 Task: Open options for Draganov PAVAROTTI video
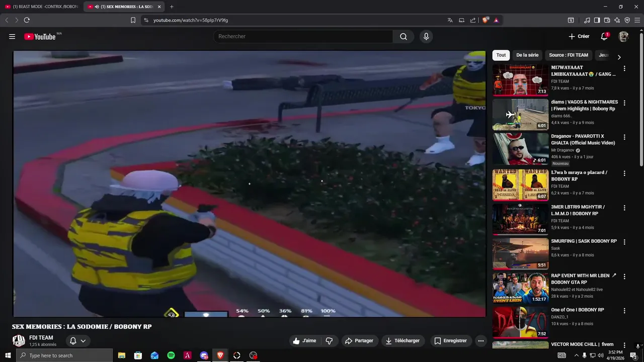(x=624, y=137)
